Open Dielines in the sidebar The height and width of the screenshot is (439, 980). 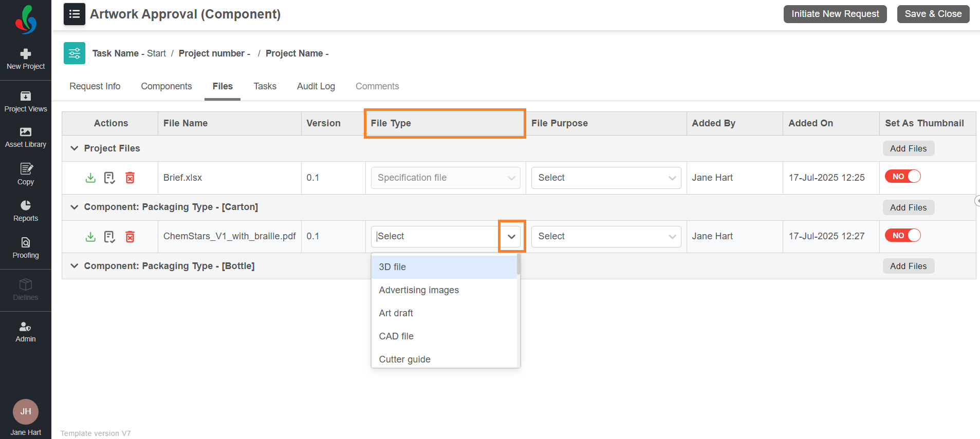pyautogui.click(x=26, y=290)
